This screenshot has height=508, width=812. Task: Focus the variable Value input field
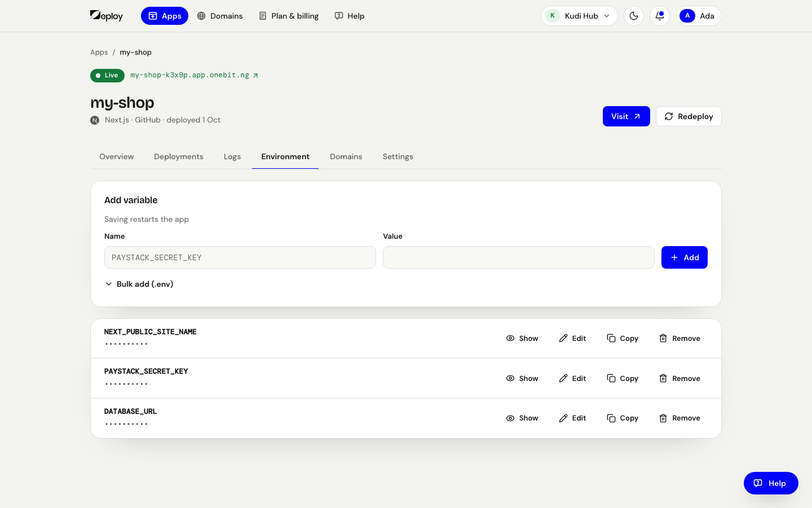tap(519, 257)
